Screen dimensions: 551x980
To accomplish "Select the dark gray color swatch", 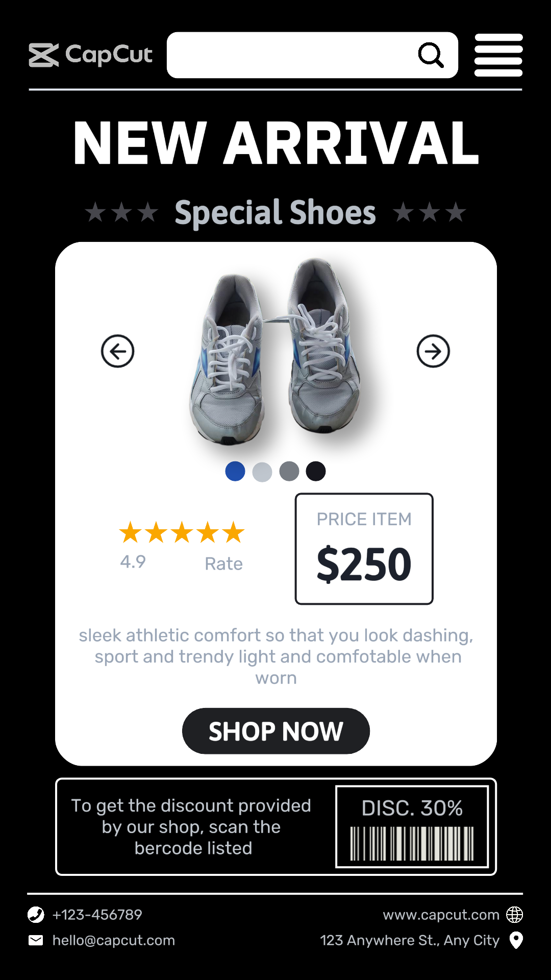I will [289, 471].
